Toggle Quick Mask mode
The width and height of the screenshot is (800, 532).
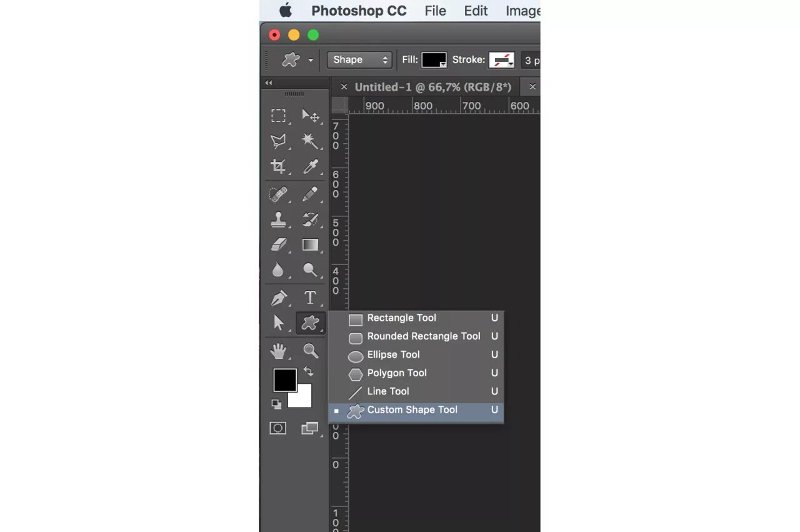(277, 428)
